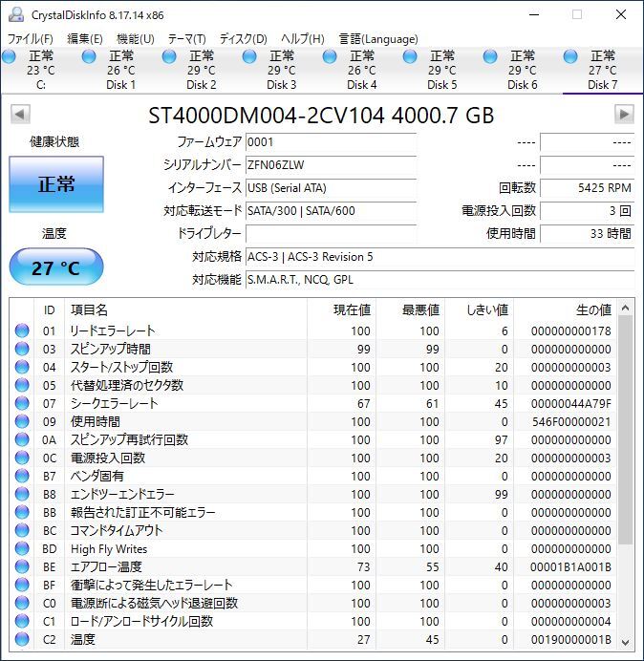Open the テーマ(T) menu

187,39
